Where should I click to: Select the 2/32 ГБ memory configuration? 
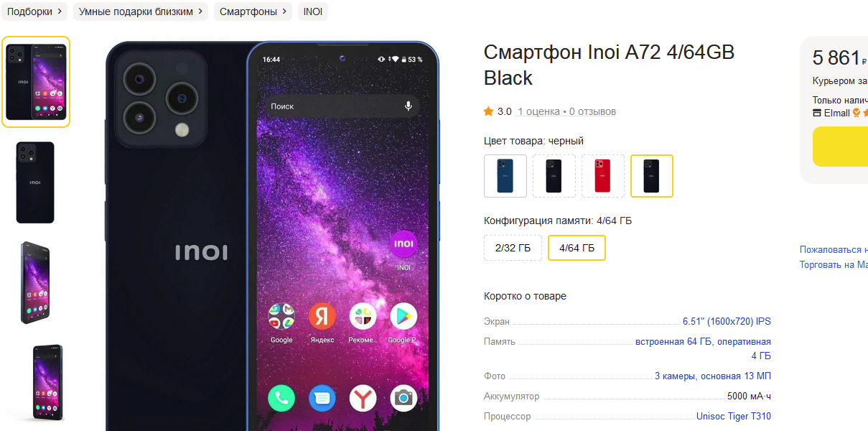tap(513, 248)
